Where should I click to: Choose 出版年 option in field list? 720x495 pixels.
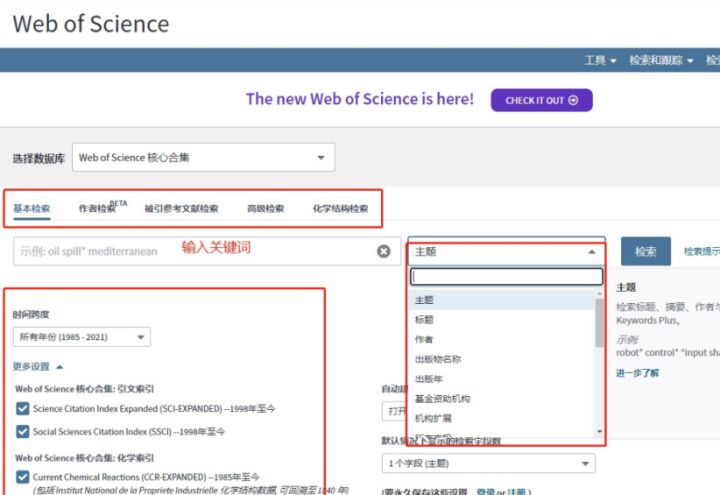(x=502, y=379)
